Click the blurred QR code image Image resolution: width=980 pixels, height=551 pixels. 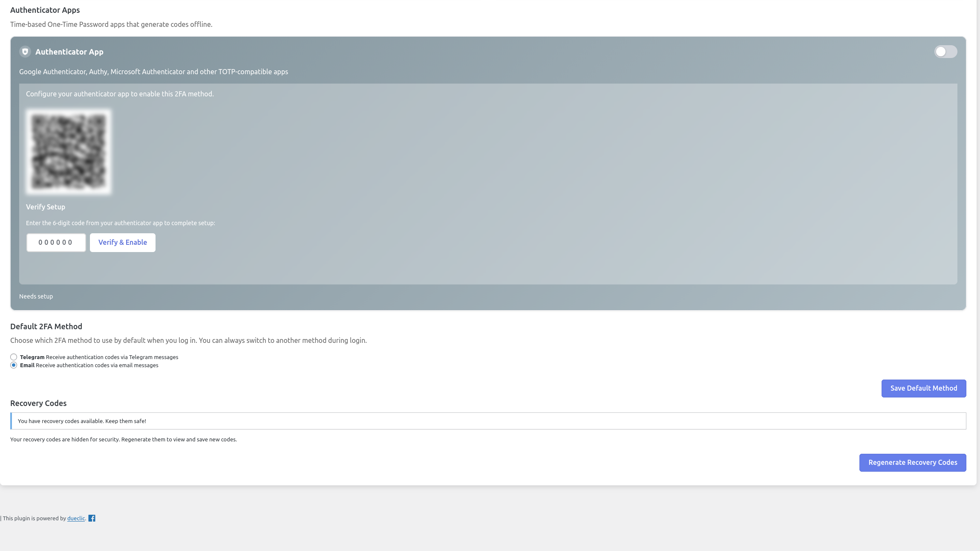pyautogui.click(x=69, y=152)
